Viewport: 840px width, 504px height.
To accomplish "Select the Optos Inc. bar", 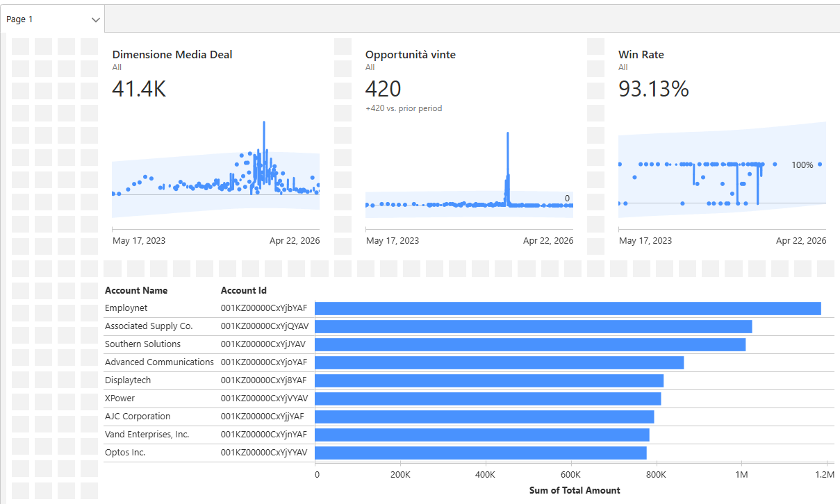I will click(480, 453).
